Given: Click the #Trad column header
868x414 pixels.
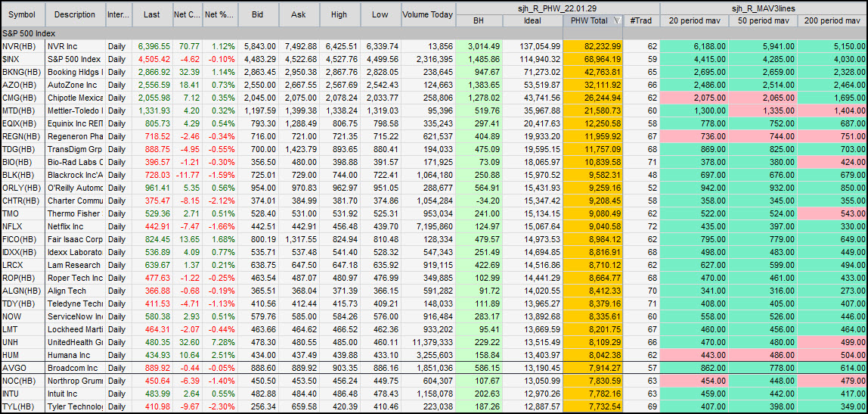Looking at the screenshot, I should click(642, 20).
